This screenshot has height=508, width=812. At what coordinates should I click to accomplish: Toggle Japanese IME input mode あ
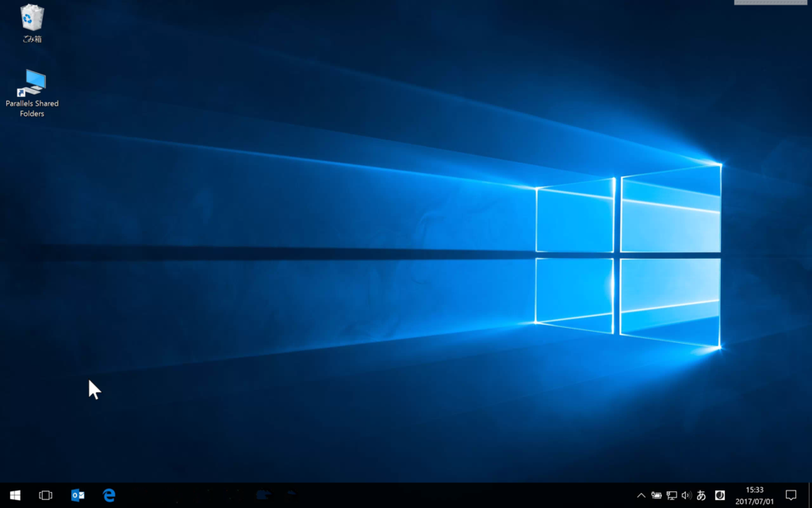click(702, 495)
